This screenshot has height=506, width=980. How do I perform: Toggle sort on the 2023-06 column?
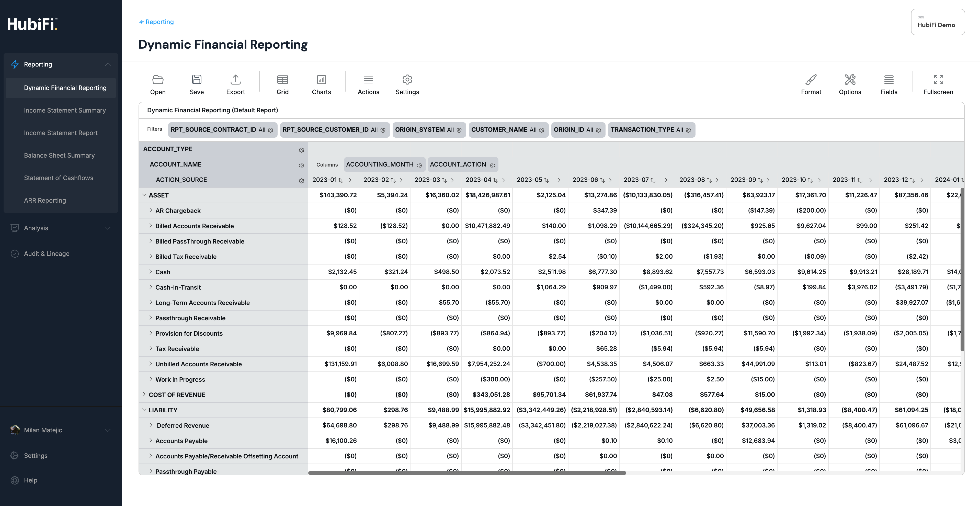click(602, 180)
